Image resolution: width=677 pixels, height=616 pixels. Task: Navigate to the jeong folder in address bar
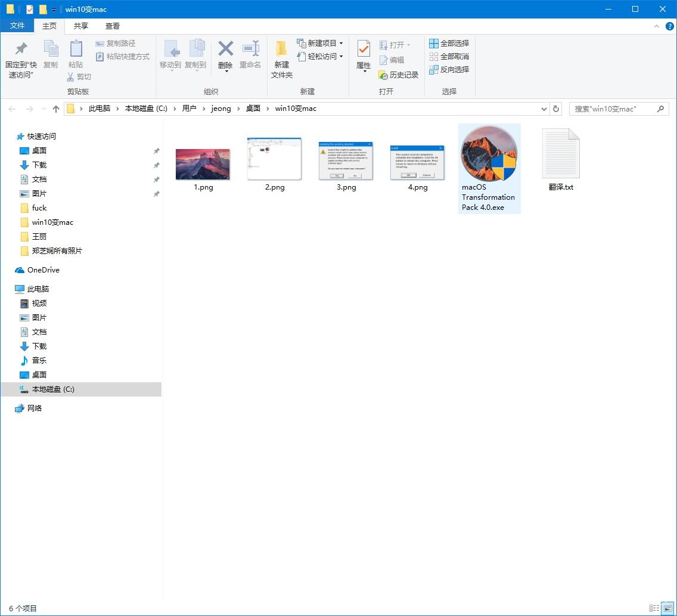pyautogui.click(x=221, y=109)
